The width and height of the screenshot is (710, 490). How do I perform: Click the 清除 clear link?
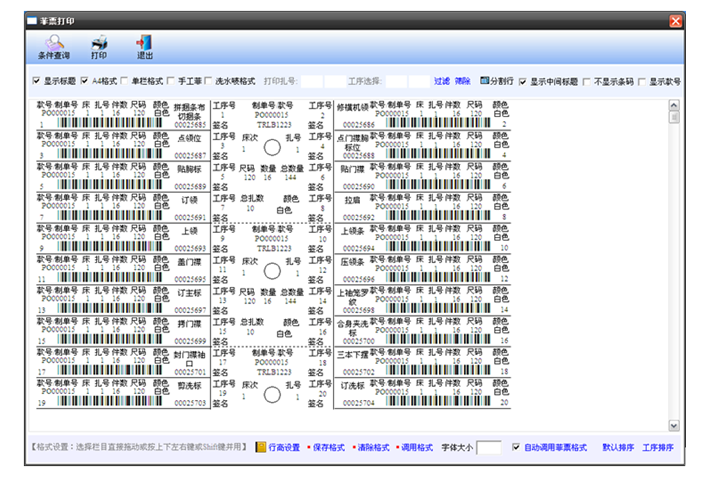463,81
